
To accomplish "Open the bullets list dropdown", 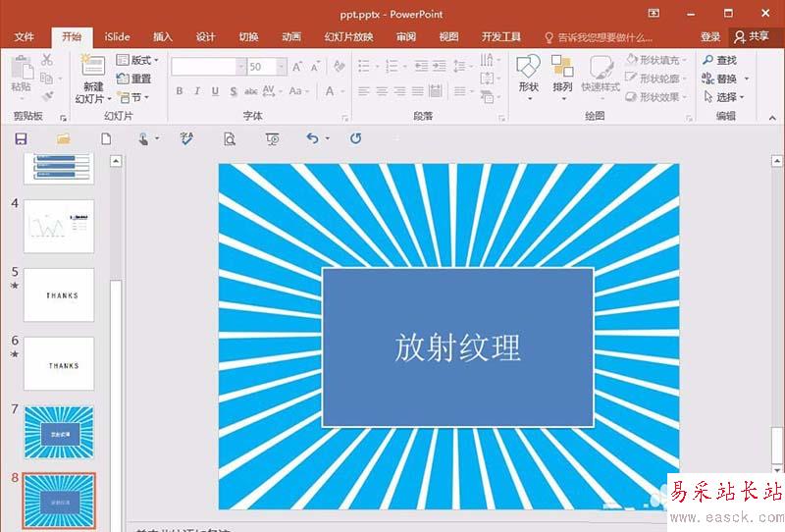I will pyautogui.click(x=369, y=66).
